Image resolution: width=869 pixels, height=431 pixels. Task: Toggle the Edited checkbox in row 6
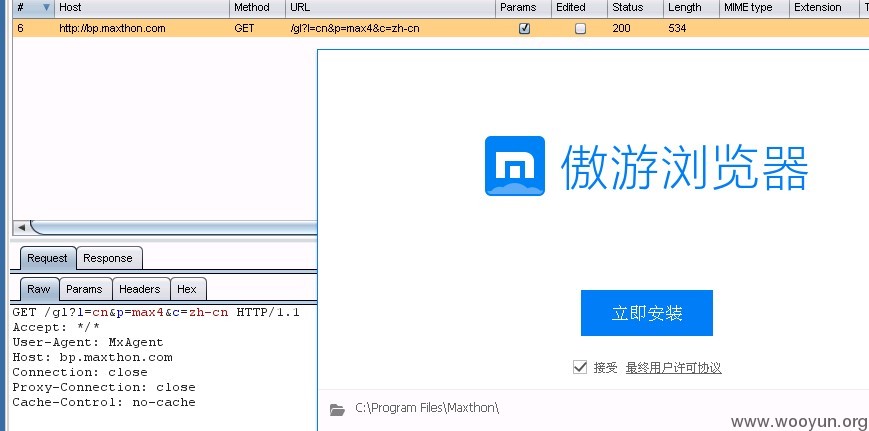coord(580,28)
